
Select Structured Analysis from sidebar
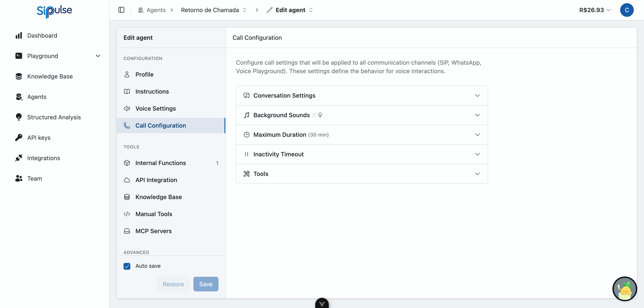click(54, 117)
